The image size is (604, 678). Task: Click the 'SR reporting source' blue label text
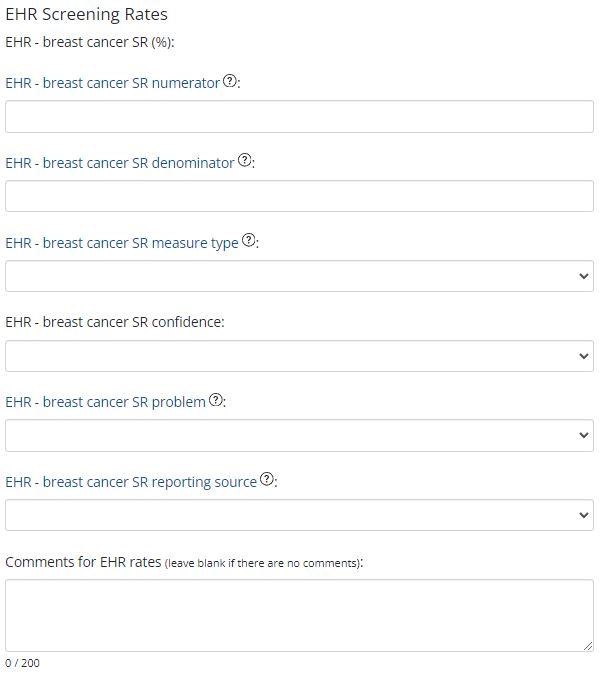130,482
